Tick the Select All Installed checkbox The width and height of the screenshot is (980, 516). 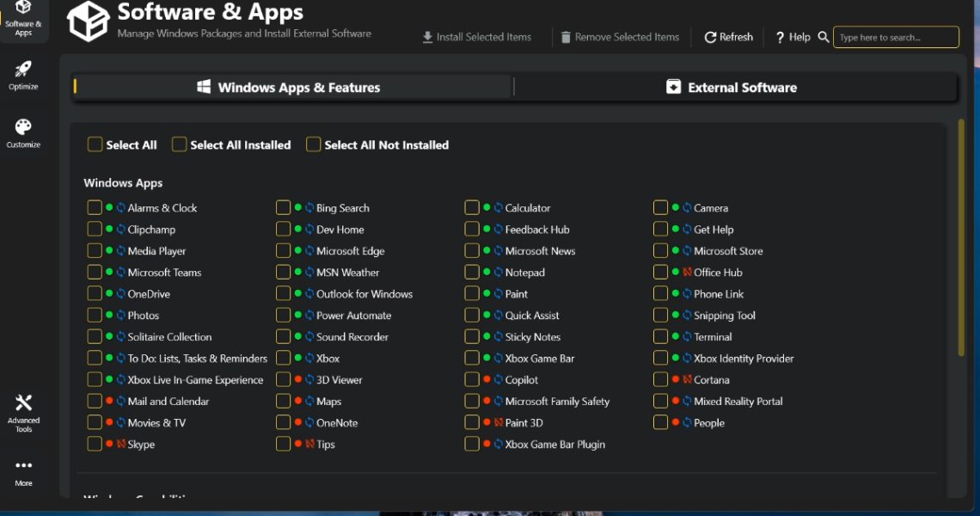point(179,144)
